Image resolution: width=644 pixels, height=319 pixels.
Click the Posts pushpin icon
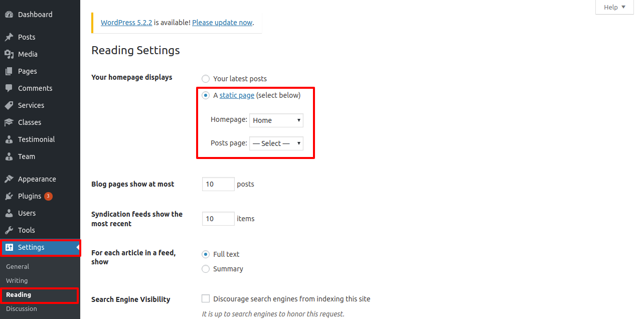click(9, 37)
